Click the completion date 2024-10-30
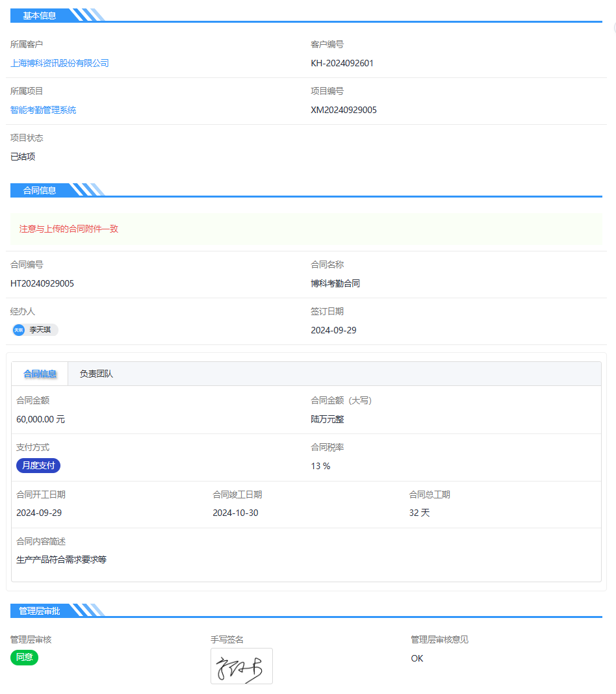 [x=235, y=513]
